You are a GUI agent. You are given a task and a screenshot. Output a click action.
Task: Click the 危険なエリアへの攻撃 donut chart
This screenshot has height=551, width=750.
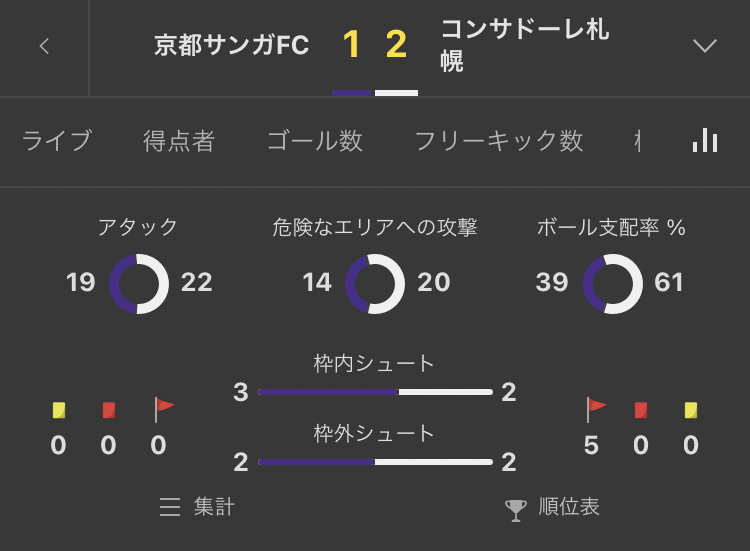click(375, 283)
